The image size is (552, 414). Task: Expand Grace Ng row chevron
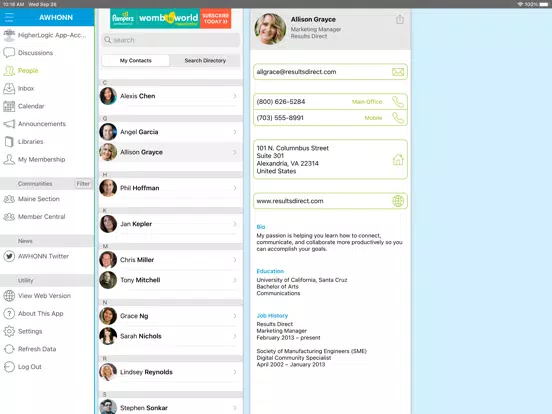click(235, 316)
